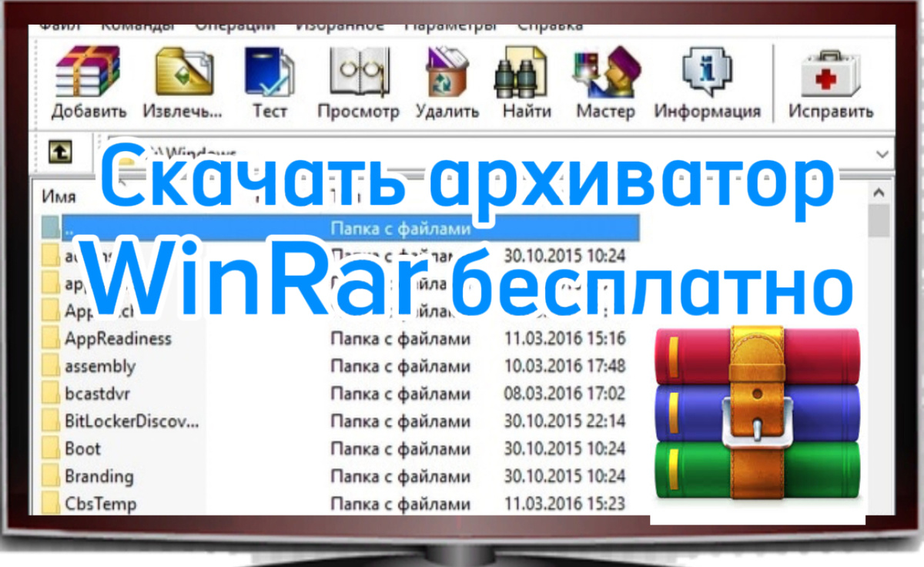Use the Найти (Find files) icon
The height and width of the screenshot is (567, 924).
[x=526, y=77]
